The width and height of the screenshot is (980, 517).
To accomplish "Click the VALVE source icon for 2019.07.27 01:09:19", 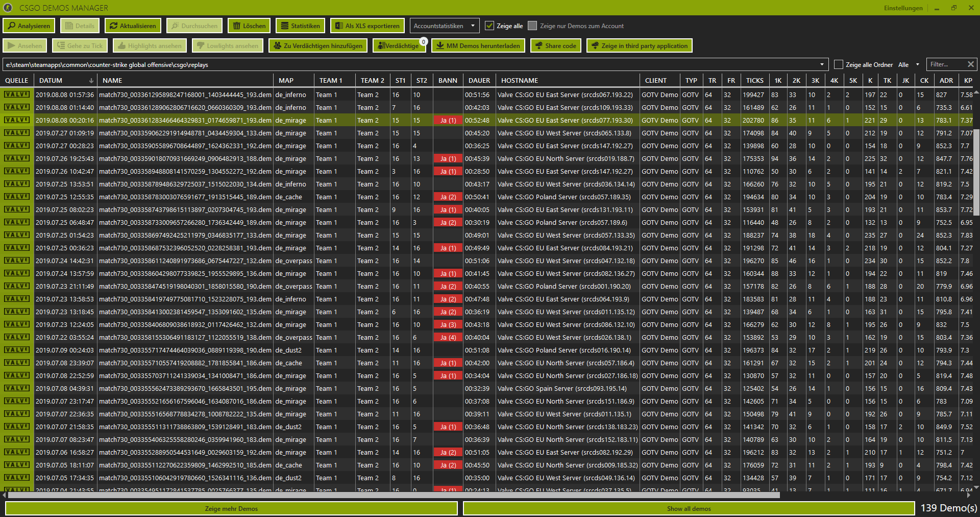I will 17,133.
